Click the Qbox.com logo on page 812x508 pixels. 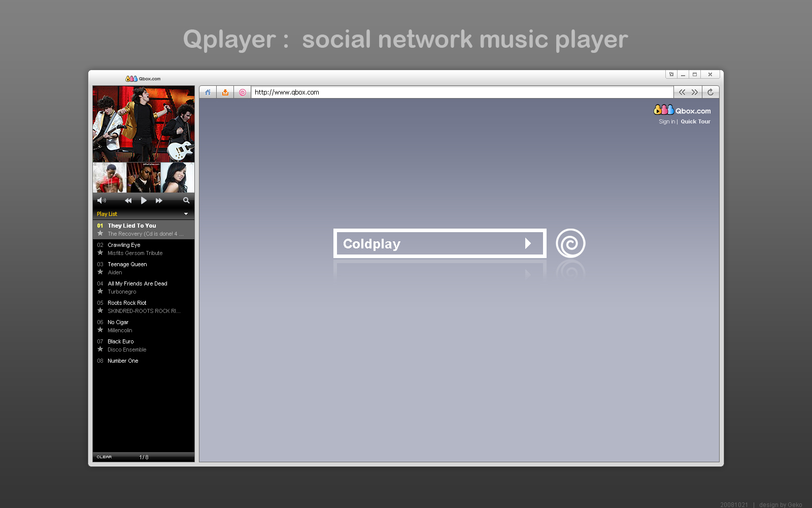[x=682, y=110]
